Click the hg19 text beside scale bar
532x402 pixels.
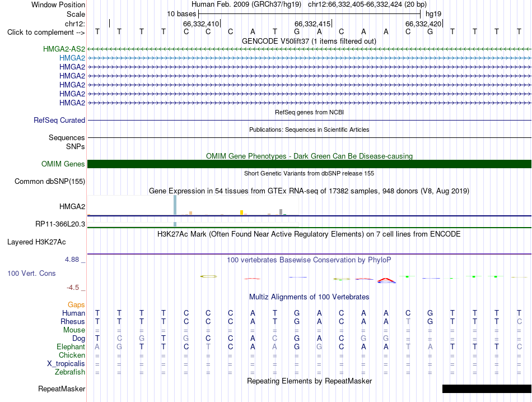[x=433, y=14]
